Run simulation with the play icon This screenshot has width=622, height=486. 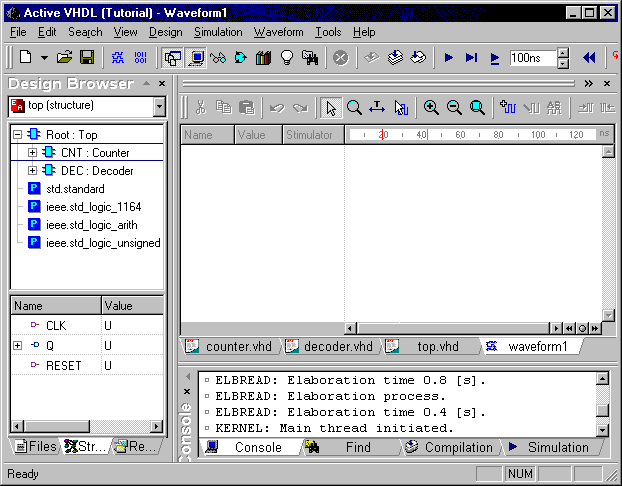[449, 58]
